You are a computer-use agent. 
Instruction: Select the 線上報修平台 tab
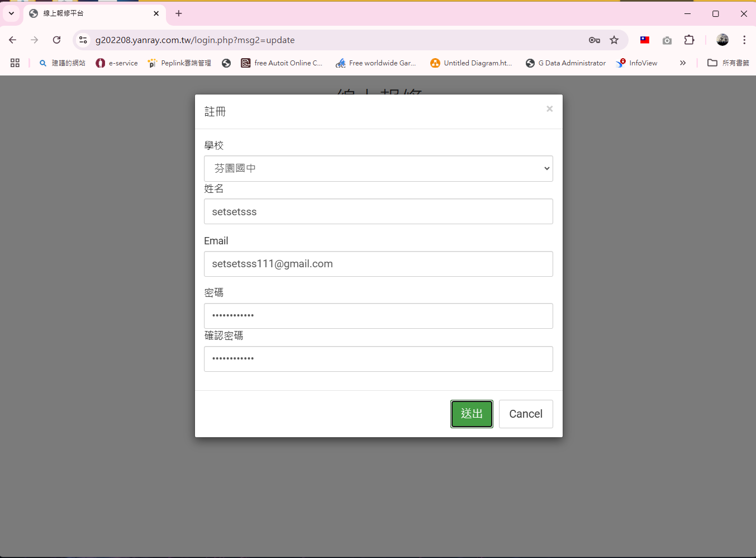(x=94, y=13)
